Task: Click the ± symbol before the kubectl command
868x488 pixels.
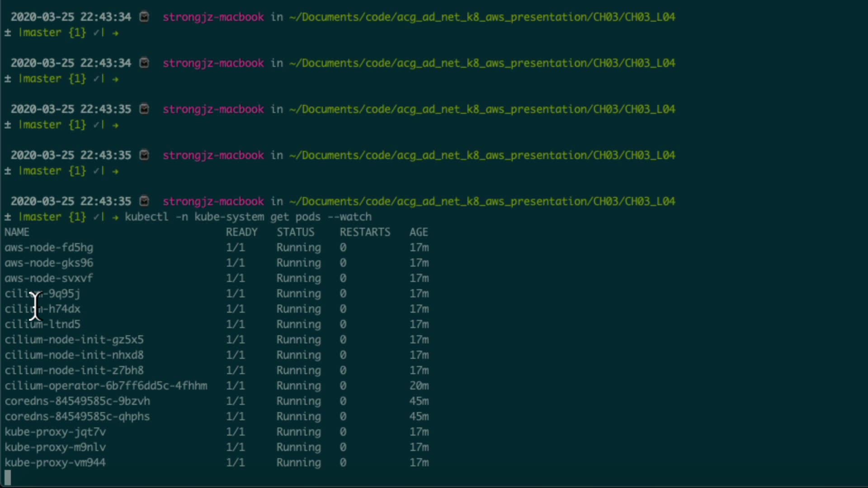Action: 8,217
